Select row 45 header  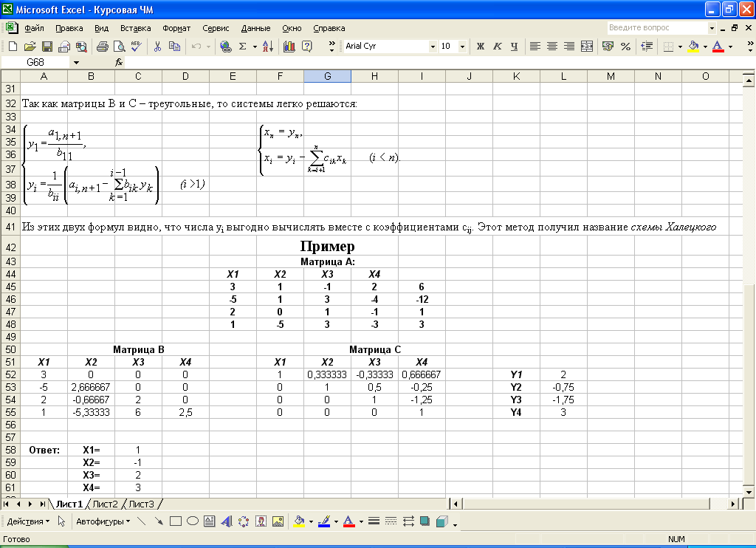click(x=10, y=287)
